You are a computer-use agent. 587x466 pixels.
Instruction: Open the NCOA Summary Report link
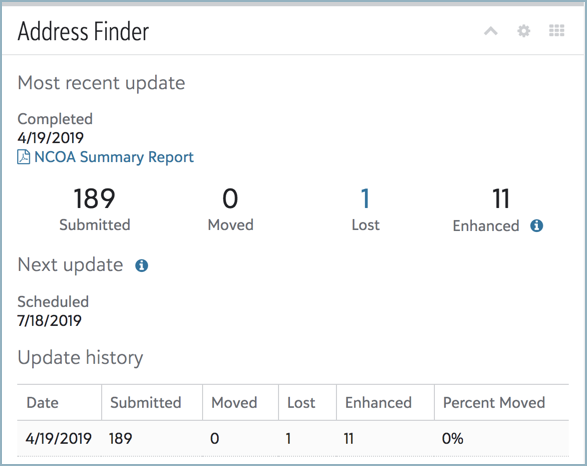(114, 157)
